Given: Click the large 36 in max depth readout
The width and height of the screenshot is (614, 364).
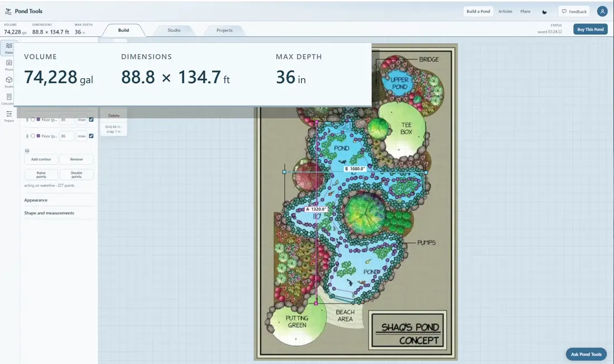Looking at the screenshot, I should click(291, 77).
